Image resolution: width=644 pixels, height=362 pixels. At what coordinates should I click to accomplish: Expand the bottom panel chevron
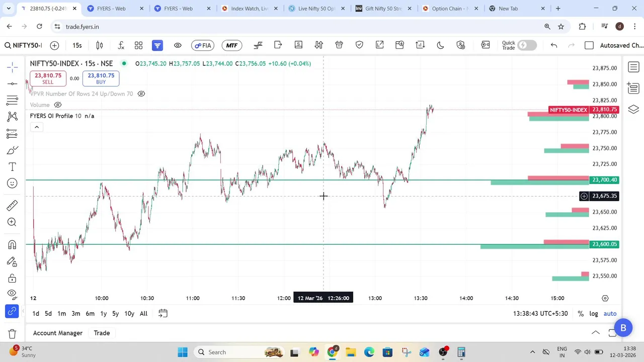596,333
